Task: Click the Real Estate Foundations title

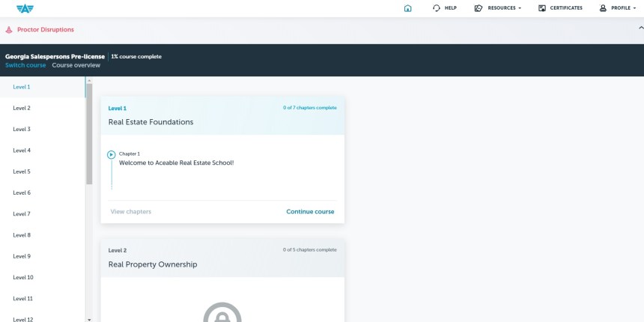Action: pos(151,122)
